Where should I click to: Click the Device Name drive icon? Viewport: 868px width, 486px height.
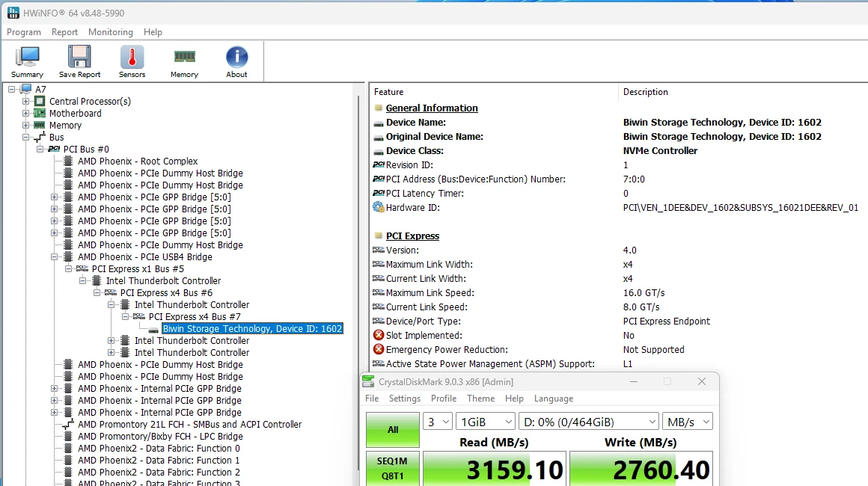[379, 123]
